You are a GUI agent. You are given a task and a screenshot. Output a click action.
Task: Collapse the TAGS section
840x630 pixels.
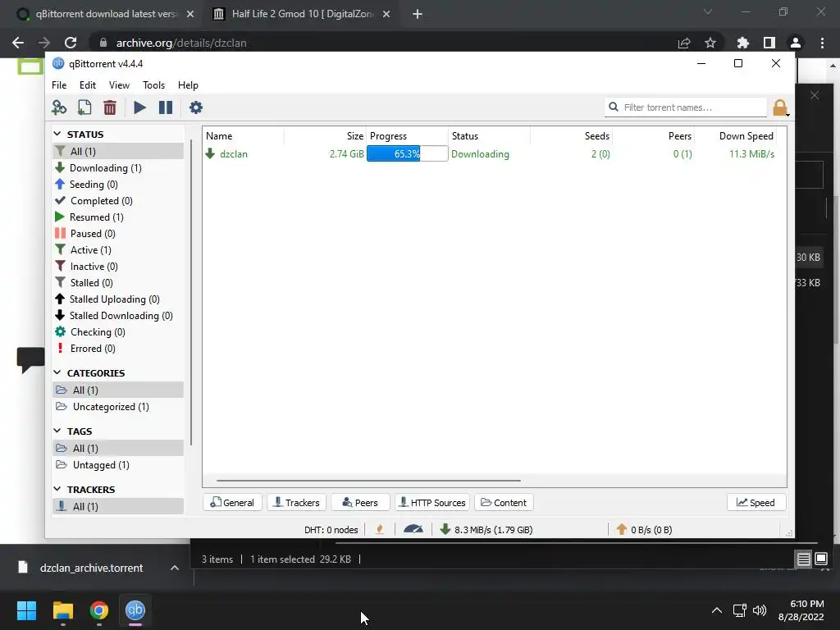tap(57, 431)
